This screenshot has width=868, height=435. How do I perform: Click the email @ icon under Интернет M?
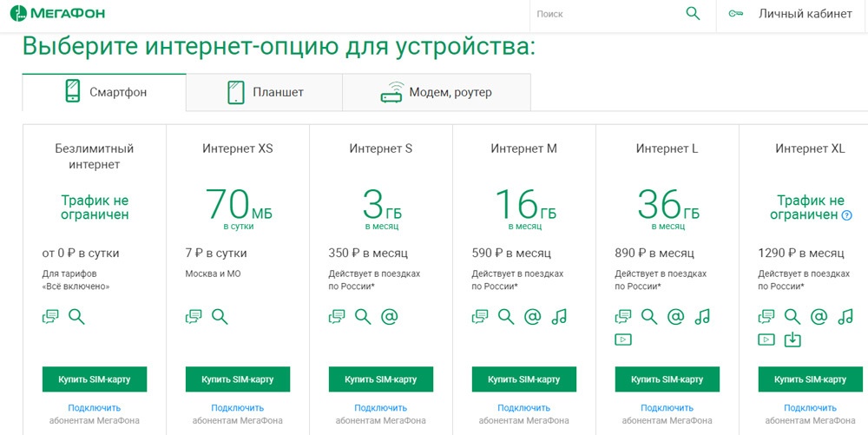(x=533, y=317)
